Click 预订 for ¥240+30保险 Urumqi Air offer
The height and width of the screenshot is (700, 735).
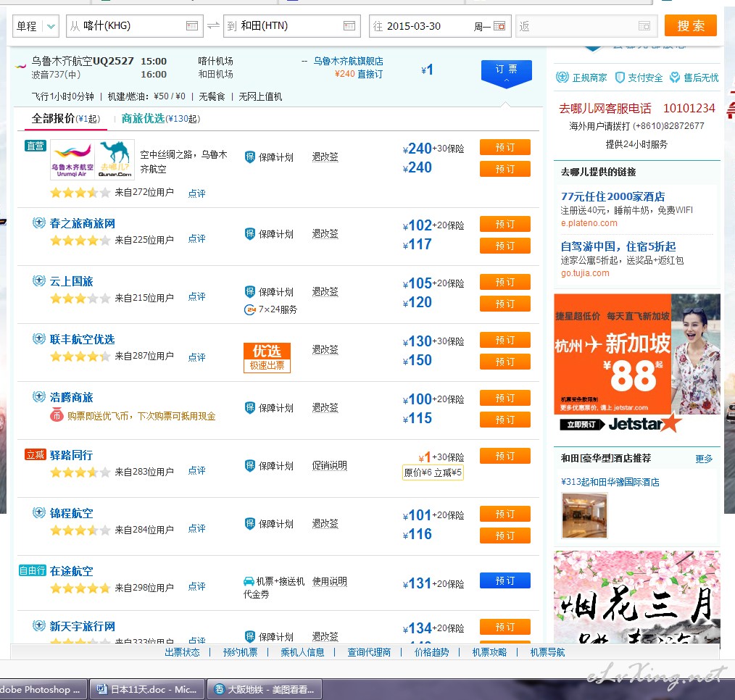click(504, 147)
